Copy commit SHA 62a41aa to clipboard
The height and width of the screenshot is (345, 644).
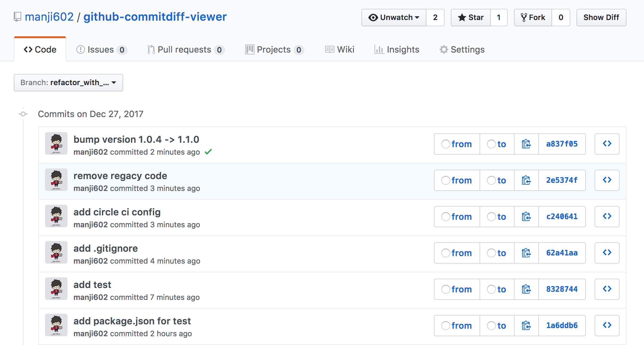click(x=526, y=253)
